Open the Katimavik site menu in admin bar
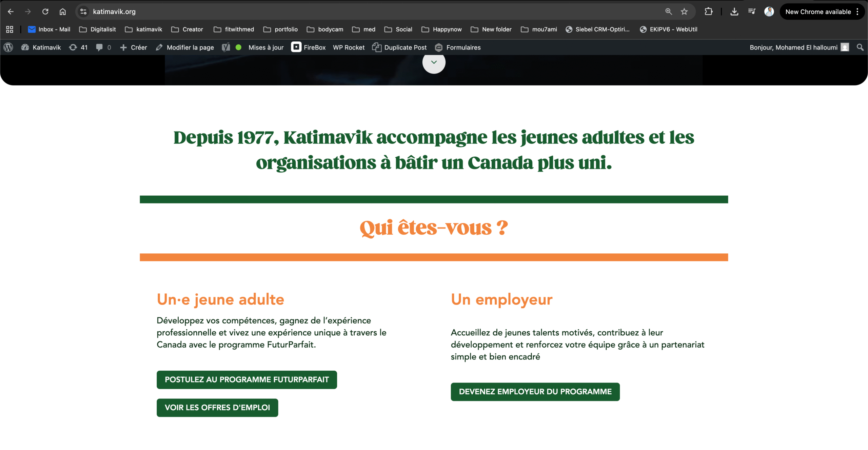868x450 pixels. coord(41,47)
